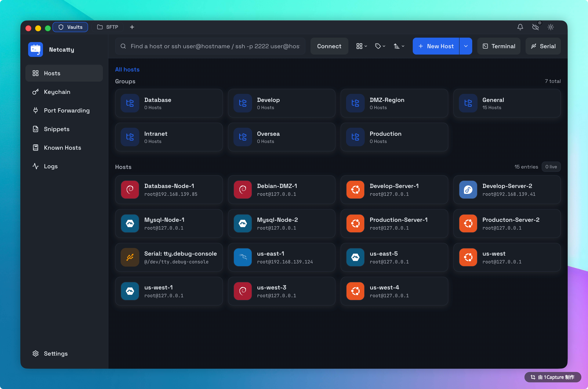The image size is (588, 389).
Task: Toggle light theme sun icon
Action: point(551,27)
